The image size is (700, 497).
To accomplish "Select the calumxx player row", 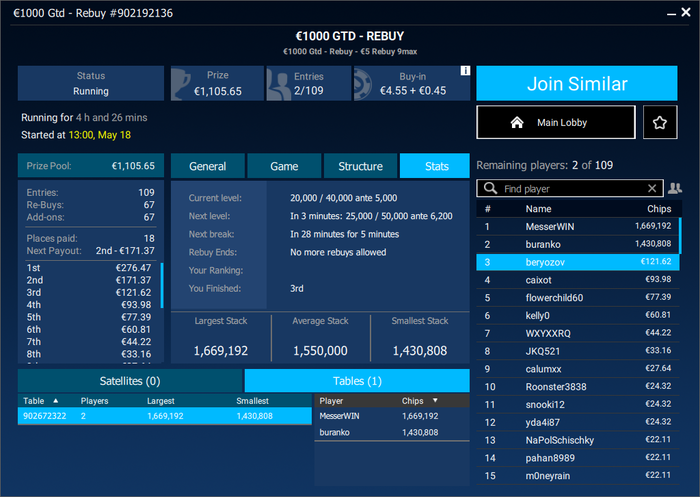I will (578, 369).
